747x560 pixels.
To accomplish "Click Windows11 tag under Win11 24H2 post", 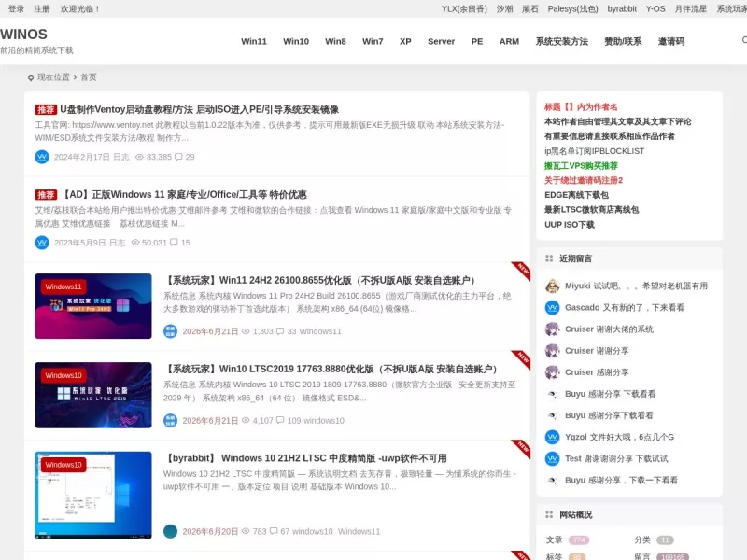I will click(x=320, y=331).
